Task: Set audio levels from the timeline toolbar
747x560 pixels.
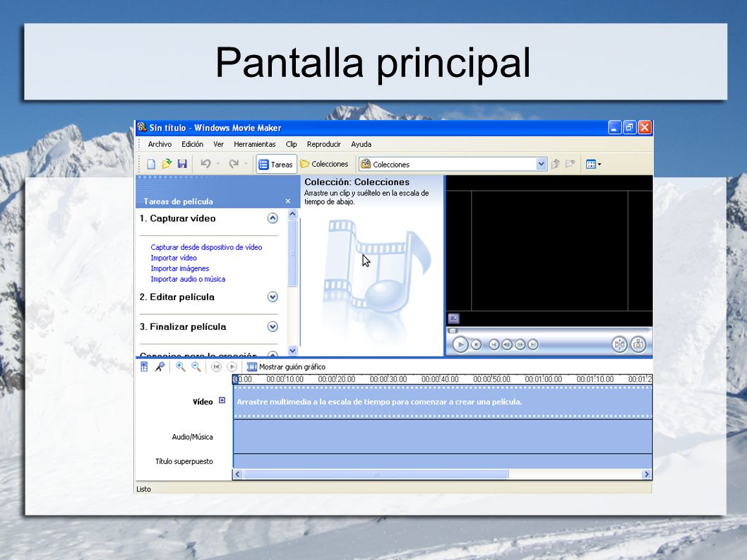Action: [144, 367]
